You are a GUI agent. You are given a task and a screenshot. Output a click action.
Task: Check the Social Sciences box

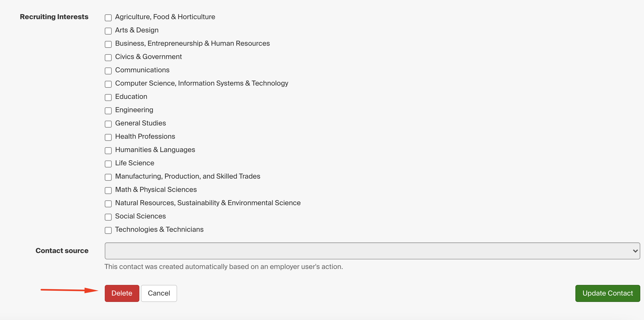pos(108,217)
